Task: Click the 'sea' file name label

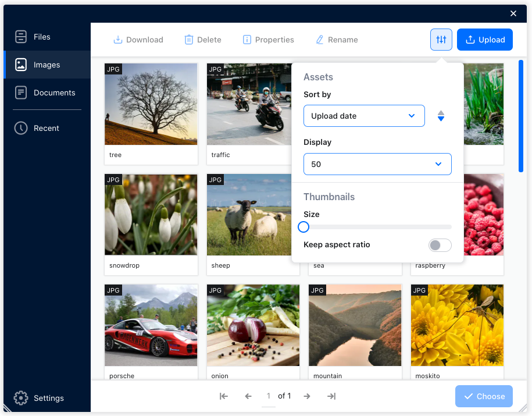Action: pyautogui.click(x=319, y=265)
